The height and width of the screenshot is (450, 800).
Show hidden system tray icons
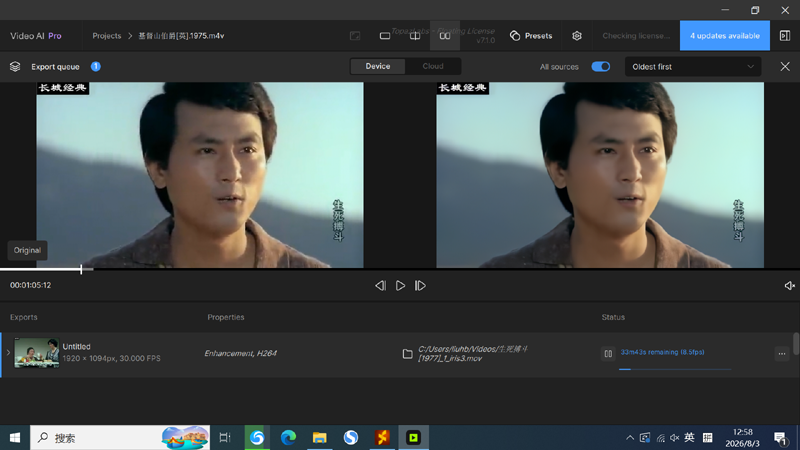click(x=630, y=438)
